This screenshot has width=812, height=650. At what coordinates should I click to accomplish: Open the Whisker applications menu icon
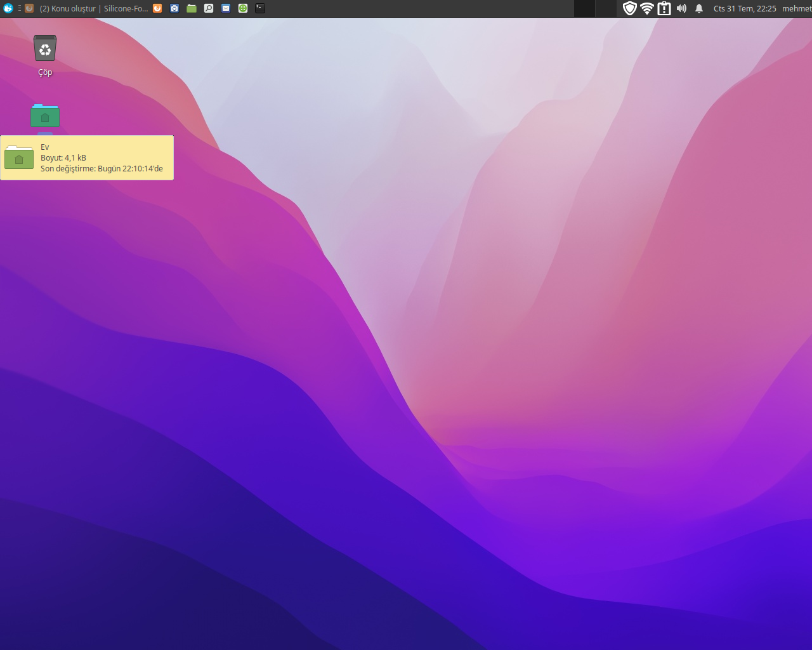pos(8,8)
